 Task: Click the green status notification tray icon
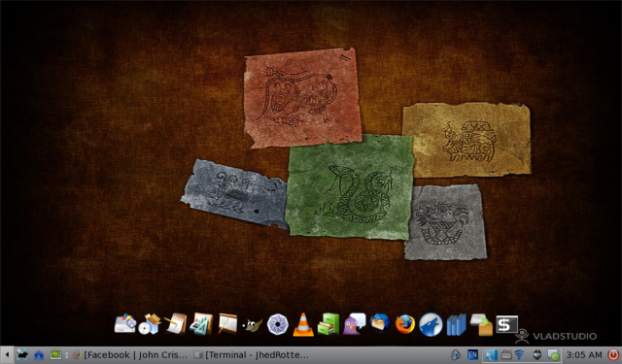click(x=553, y=355)
